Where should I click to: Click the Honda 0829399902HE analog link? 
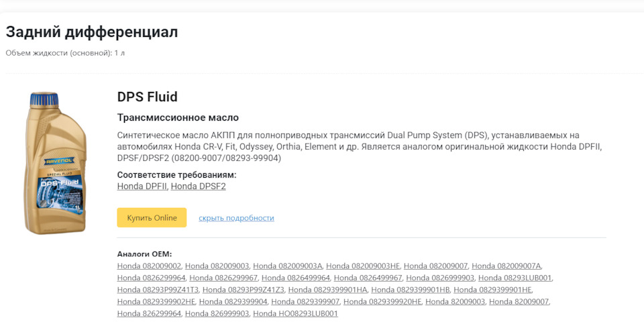(156, 302)
